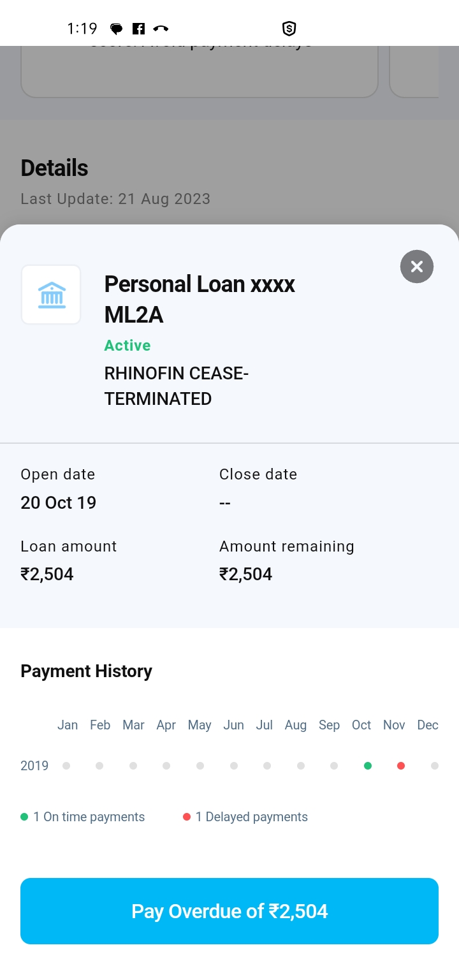Image resolution: width=459 pixels, height=980 pixels.
Task: Tap the grey January 2019 payment dot
Action: pyautogui.click(x=66, y=766)
